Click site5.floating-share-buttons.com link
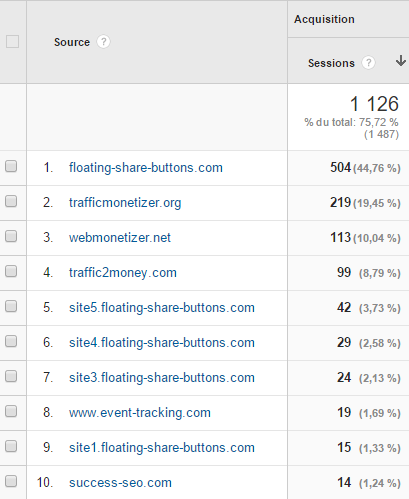 (162, 308)
